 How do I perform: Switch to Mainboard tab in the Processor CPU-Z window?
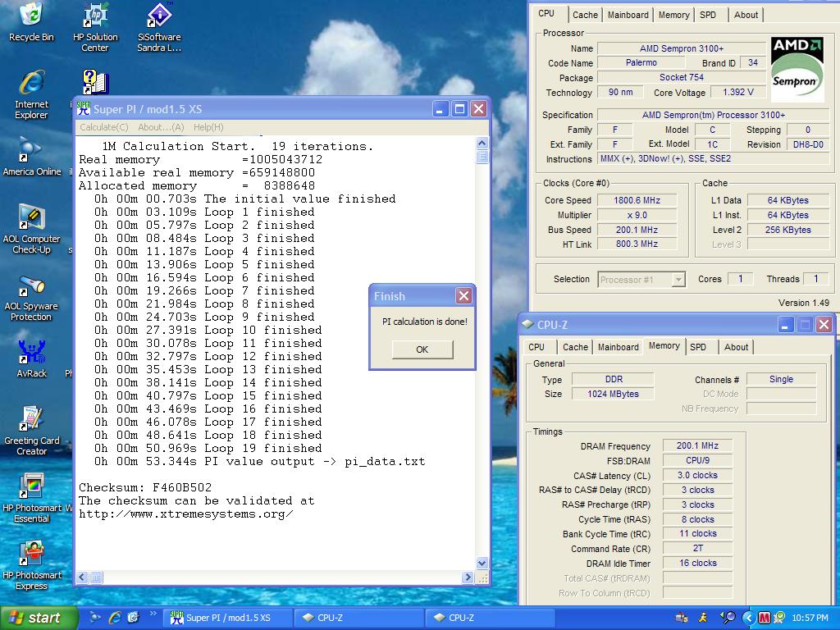(628, 15)
